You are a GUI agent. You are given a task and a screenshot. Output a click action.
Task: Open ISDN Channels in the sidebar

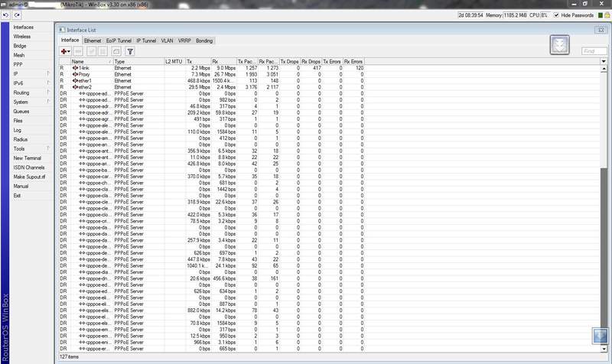tap(29, 167)
